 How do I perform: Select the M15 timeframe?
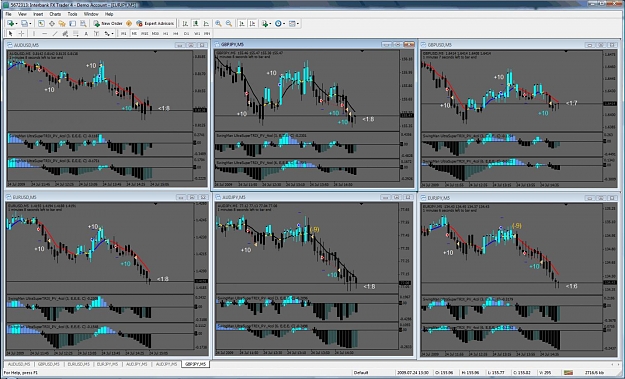click(145, 33)
